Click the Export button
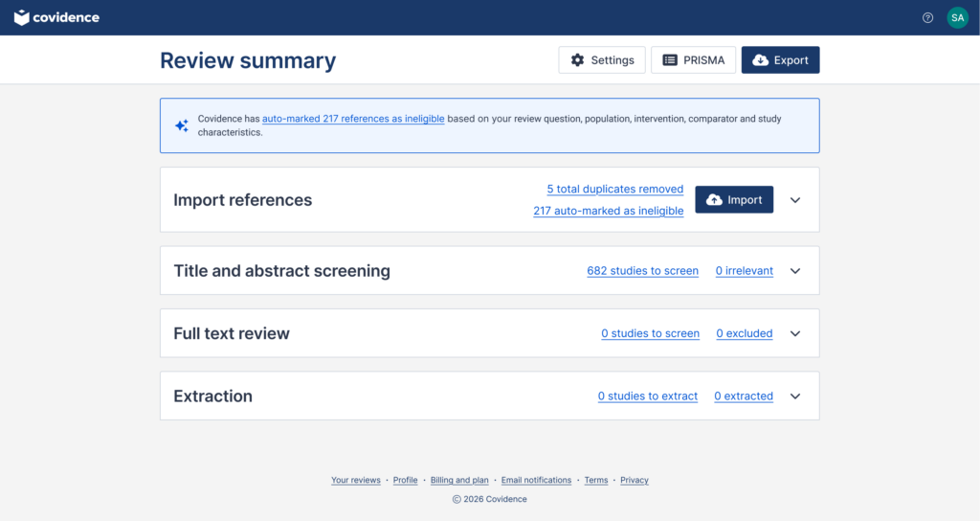The image size is (980, 521). coord(780,60)
